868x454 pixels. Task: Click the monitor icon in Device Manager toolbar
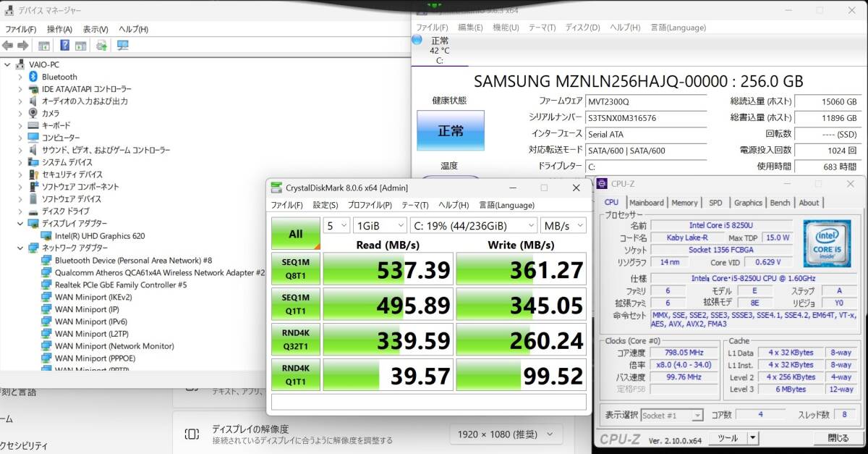123,46
